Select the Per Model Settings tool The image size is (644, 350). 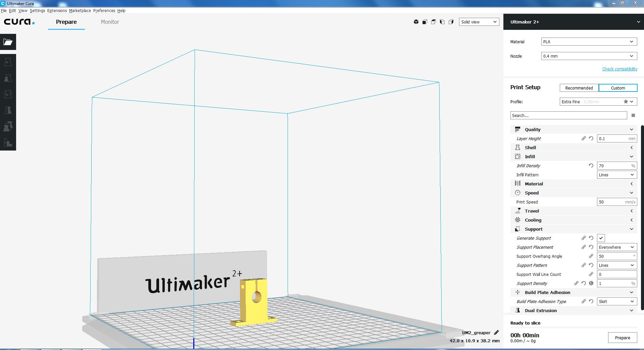pos(8,126)
